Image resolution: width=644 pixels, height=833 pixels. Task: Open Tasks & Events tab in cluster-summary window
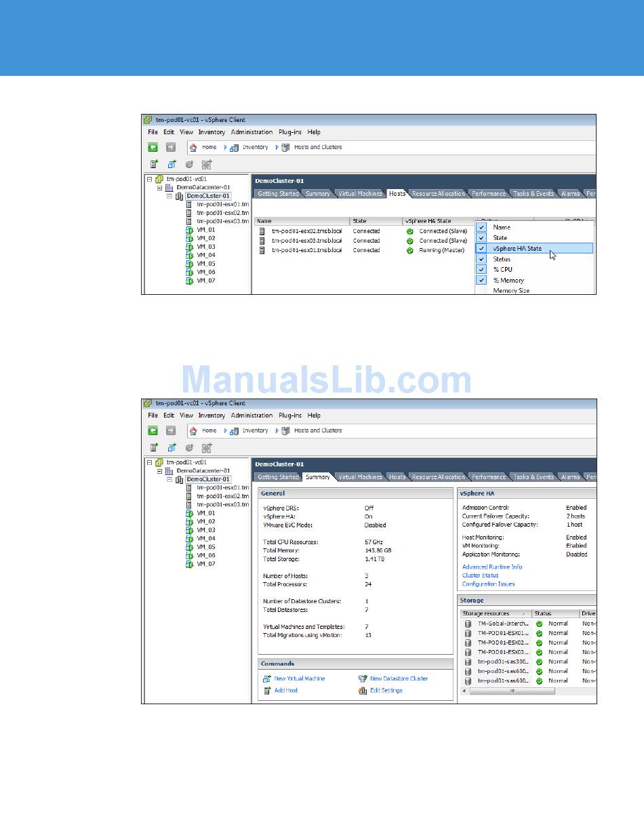click(534, 477)
